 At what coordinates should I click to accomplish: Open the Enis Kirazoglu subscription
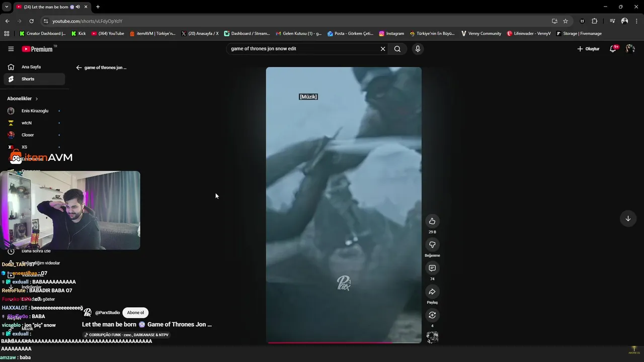click(34, 111)
